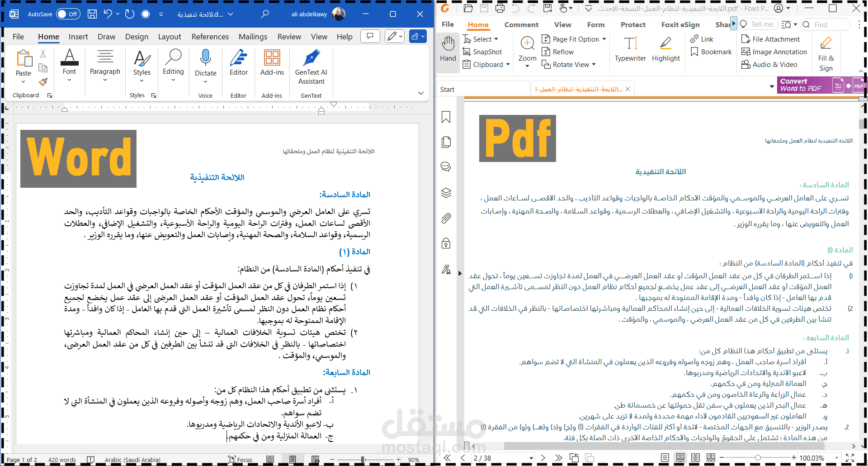This screenshot has width=868, height=466.
Task: Open GenText AI Assistant in Word
Action: pos(311,67)
